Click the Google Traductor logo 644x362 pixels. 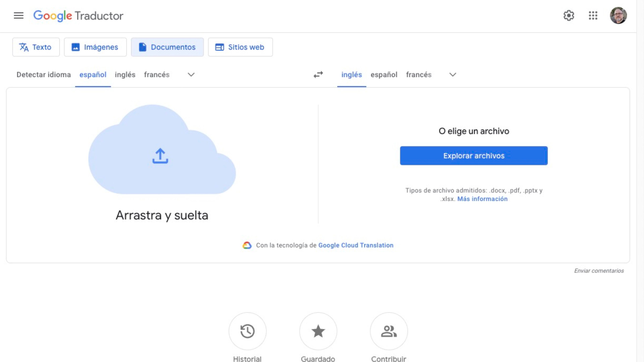click(78, 16)
